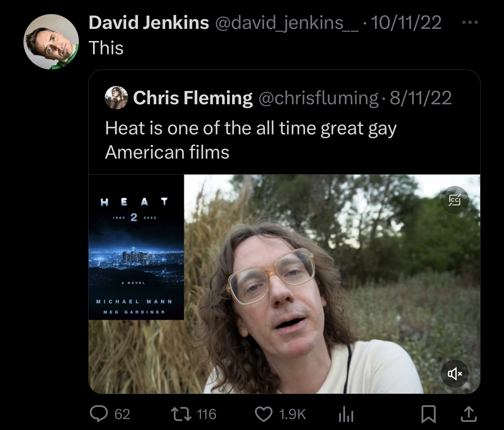Open the @david_jenkins__ handle

[x=286, y=23]
